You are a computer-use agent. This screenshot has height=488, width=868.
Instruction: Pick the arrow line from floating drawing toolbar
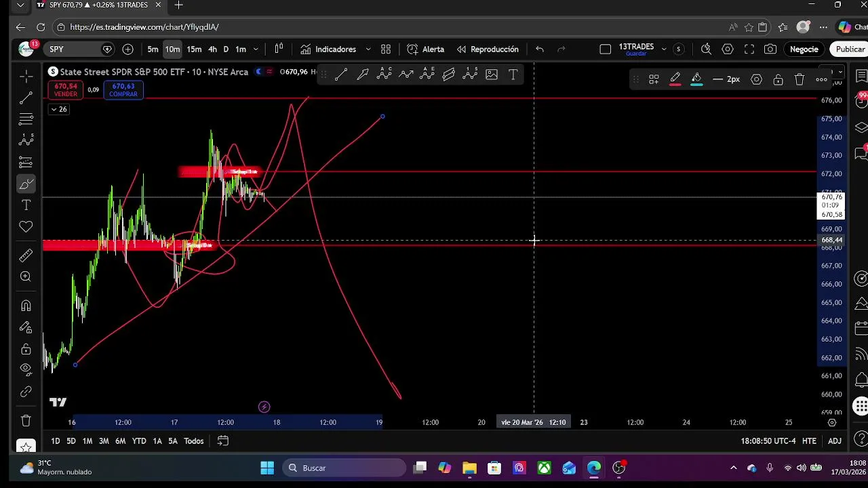point(363,75)
